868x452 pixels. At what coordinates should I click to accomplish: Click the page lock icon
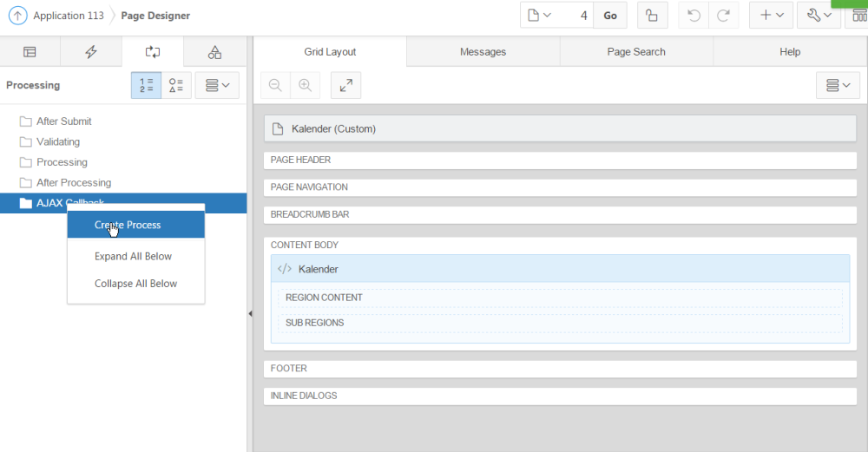click(652, 16)
